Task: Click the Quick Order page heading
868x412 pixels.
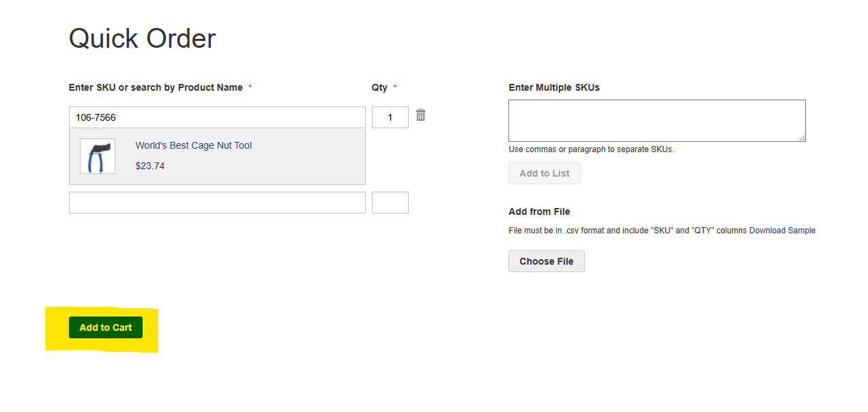Action: 142,38
